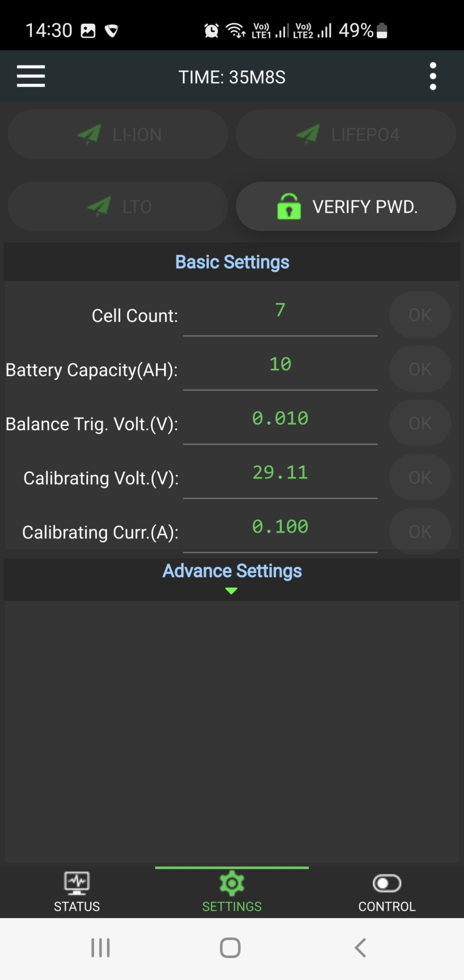Confirm Cell Count with its OK button

(x=420, y=315)
